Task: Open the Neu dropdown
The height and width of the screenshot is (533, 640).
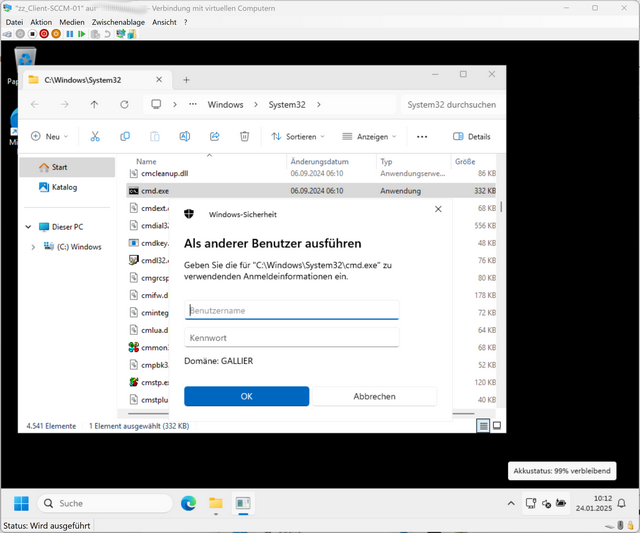Action: [49, 137]
